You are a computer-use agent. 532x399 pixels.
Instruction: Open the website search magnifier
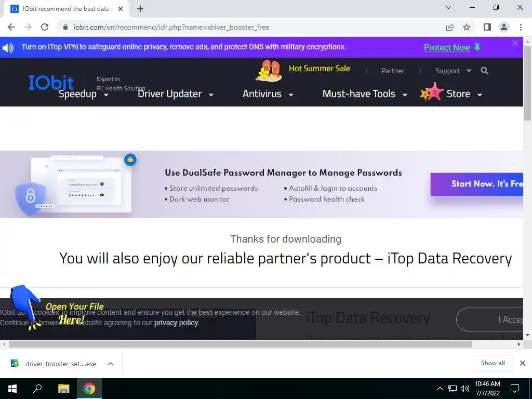tap(485, 71)
